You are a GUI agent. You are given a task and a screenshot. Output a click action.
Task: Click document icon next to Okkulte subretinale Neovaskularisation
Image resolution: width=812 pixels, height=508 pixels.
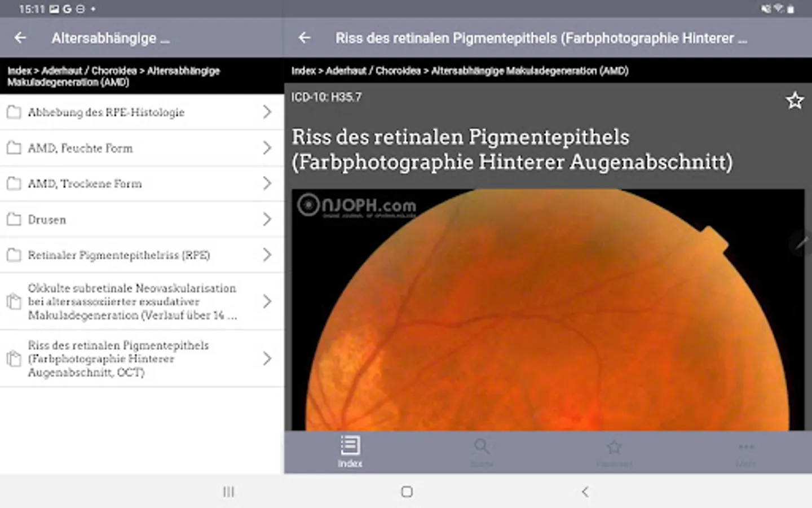[x=14, y=301]
